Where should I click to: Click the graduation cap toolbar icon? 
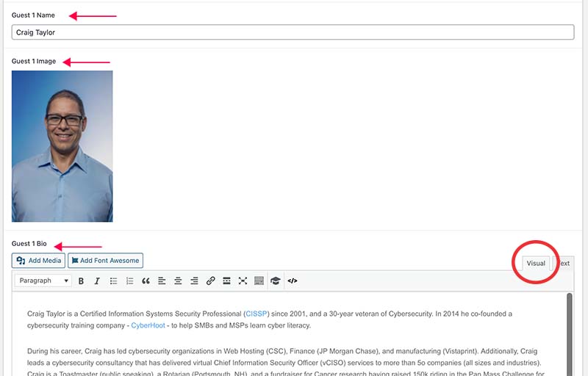[276, 281]
